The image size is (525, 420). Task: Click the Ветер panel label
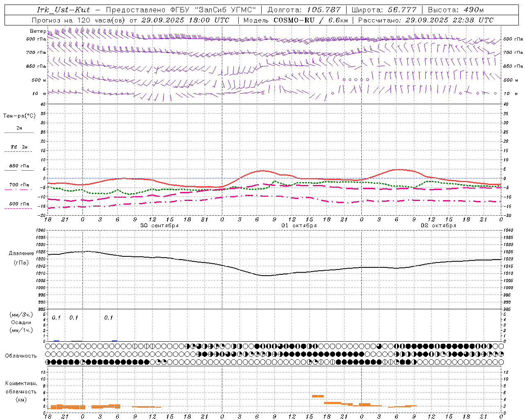click(x=38, y=31)
